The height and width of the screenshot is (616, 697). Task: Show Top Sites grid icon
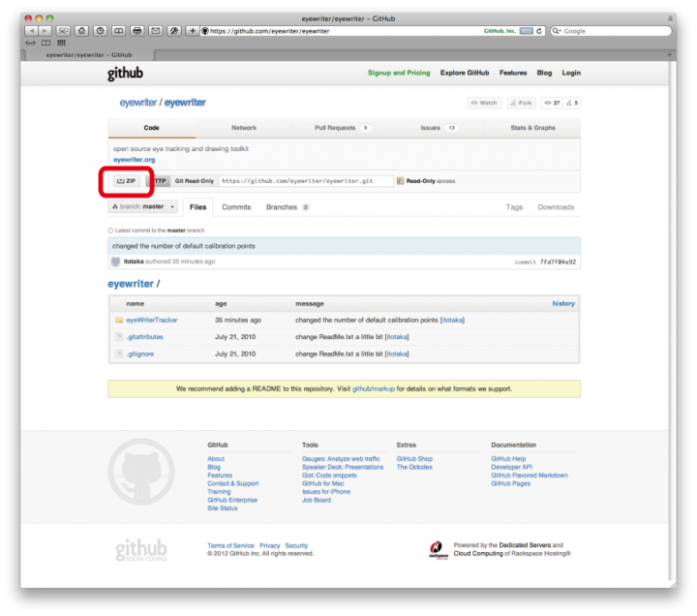(61, 44)
